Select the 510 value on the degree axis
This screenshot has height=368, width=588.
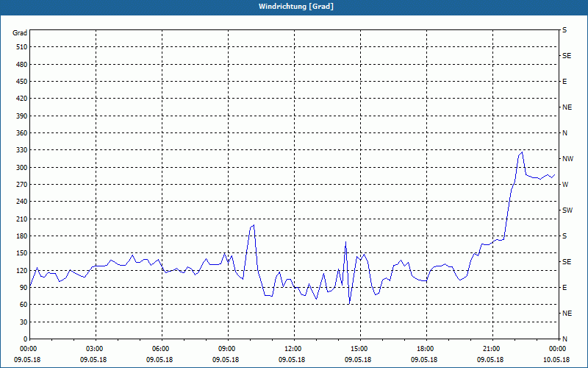click(22, 47)
